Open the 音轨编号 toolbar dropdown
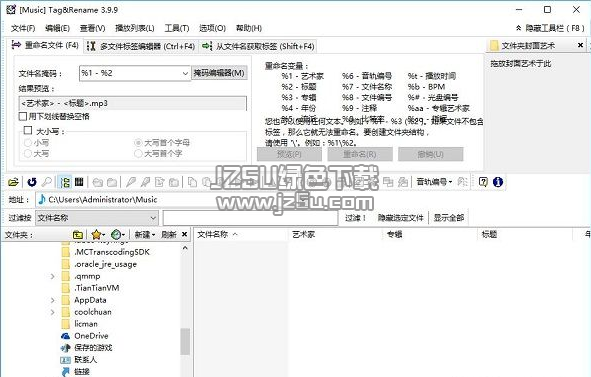 [435, 182]
